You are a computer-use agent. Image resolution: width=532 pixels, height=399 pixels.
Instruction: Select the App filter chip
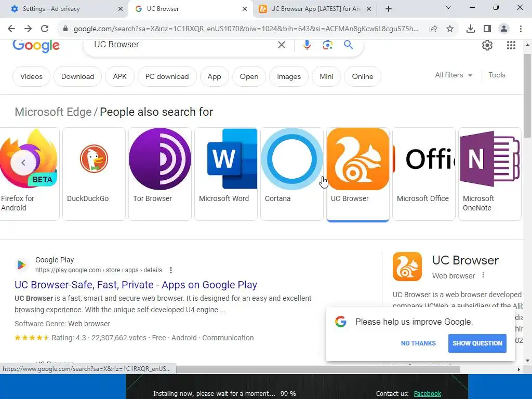coord(214,77)
